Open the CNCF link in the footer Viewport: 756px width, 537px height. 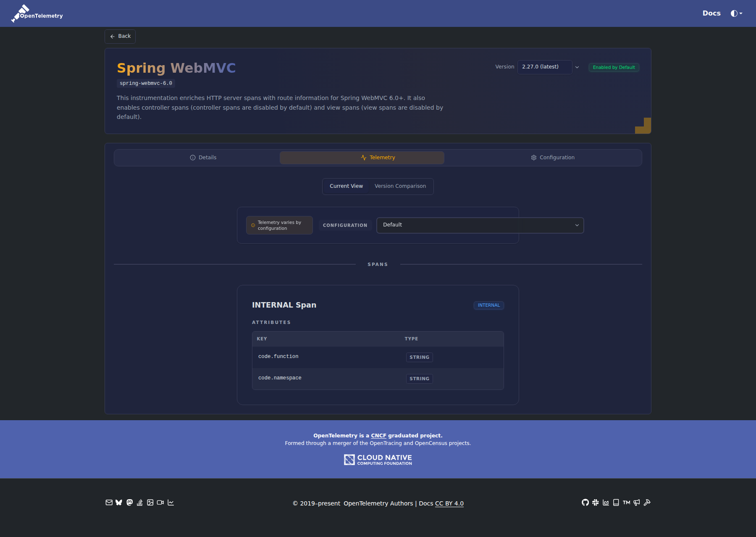tap(378, 436)
